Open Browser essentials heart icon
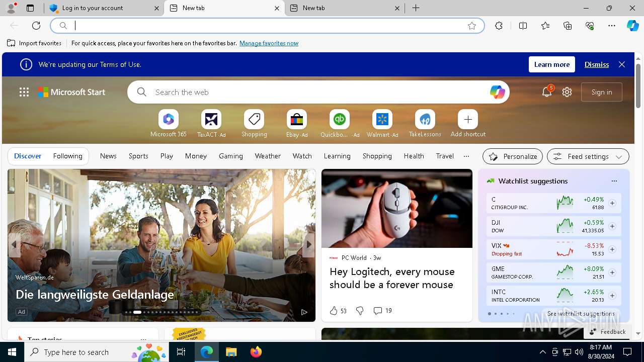Image resolution: width=644 pixels, height=362 pixels. pyautogui.click(x=590, y=26)
